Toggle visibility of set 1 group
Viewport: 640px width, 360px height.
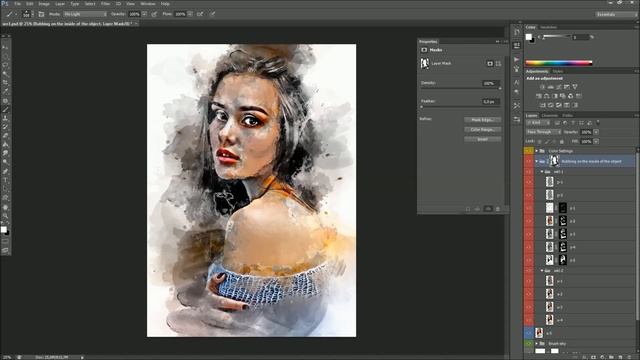click(x=529, y=172)
